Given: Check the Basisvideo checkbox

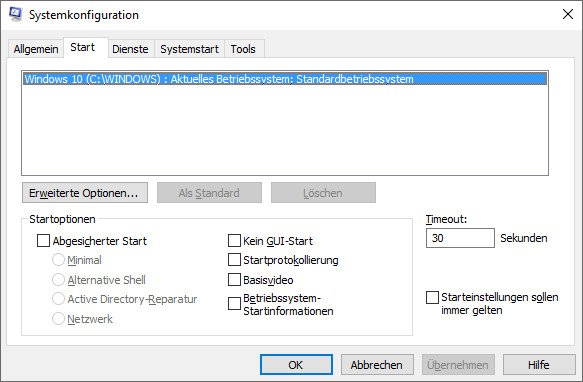Looking at the screenshot, I should click(234, 279).
